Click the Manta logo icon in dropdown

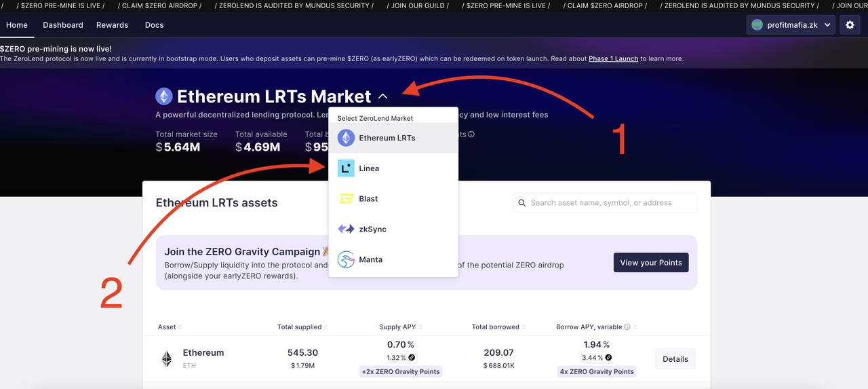(x=346, y=259)
